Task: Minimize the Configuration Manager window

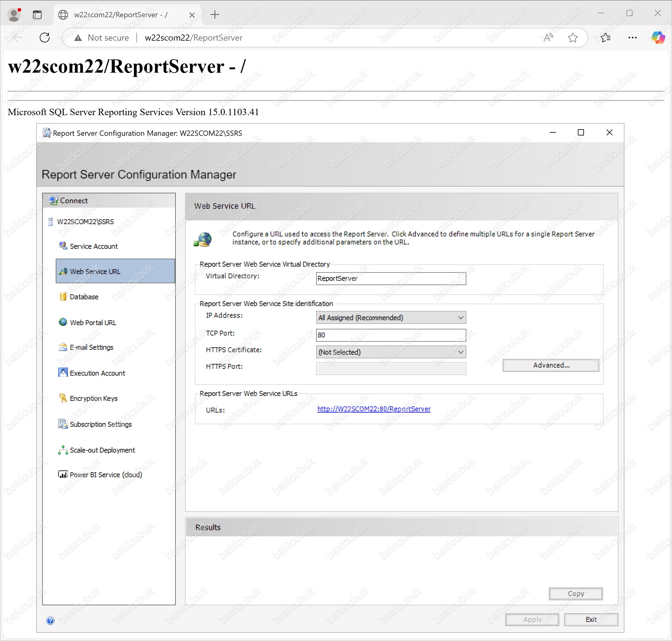Action: [553, 133]
